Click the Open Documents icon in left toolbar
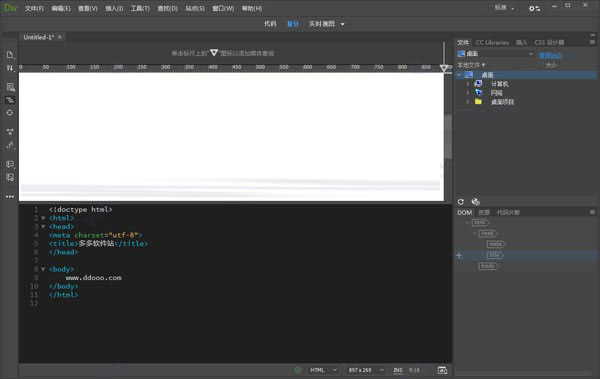Image resolution: width=600 pixels, height=379 pixels. (x=10, y=55)
